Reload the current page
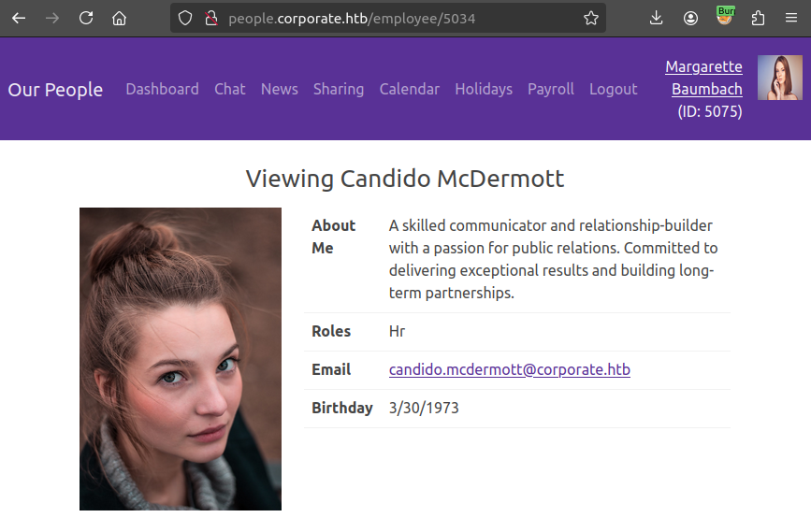The image size is (811, 532). [x=86, y=18]
